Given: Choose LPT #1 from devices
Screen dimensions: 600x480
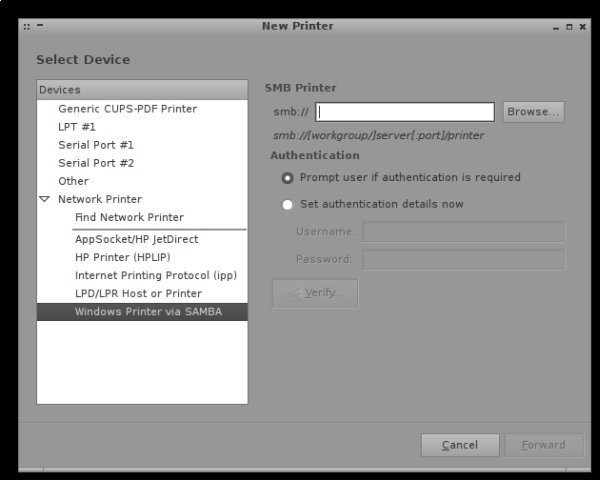Looking at the screenshot, I should pos(77,127).
